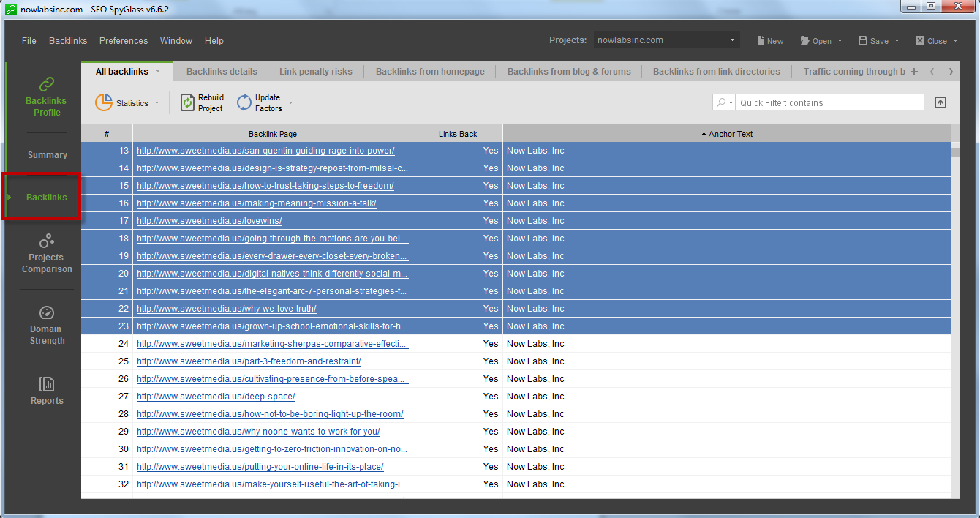This screenshot has height=518, width=980.
Task: Expand the Close button dropdown arrow
Action: point(955,41)
